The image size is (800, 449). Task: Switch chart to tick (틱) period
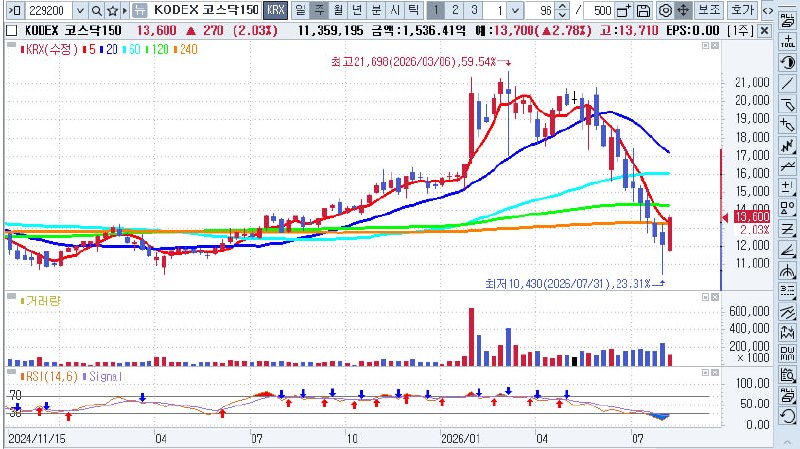tap(414, 10)
